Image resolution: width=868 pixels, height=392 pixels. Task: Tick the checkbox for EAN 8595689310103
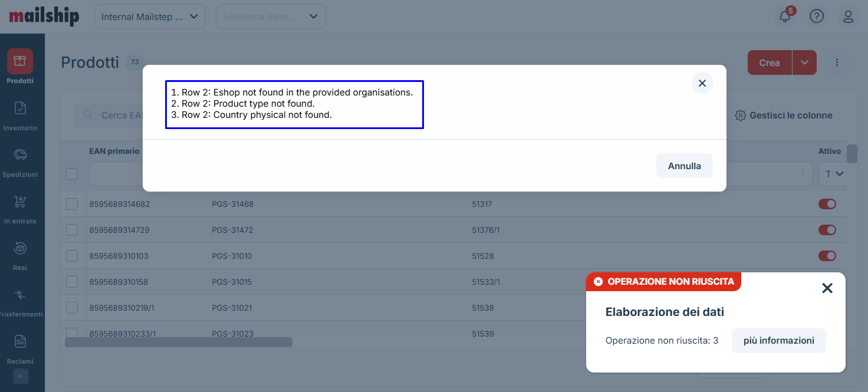point(72,256)
